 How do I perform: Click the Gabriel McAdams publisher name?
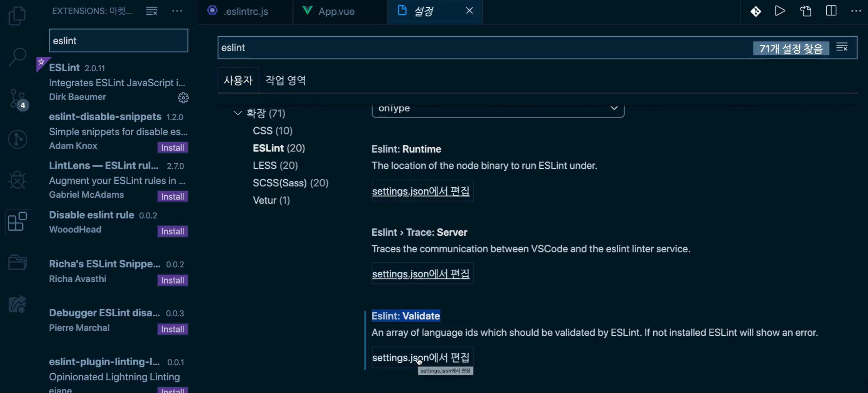(x=86, y=195)
